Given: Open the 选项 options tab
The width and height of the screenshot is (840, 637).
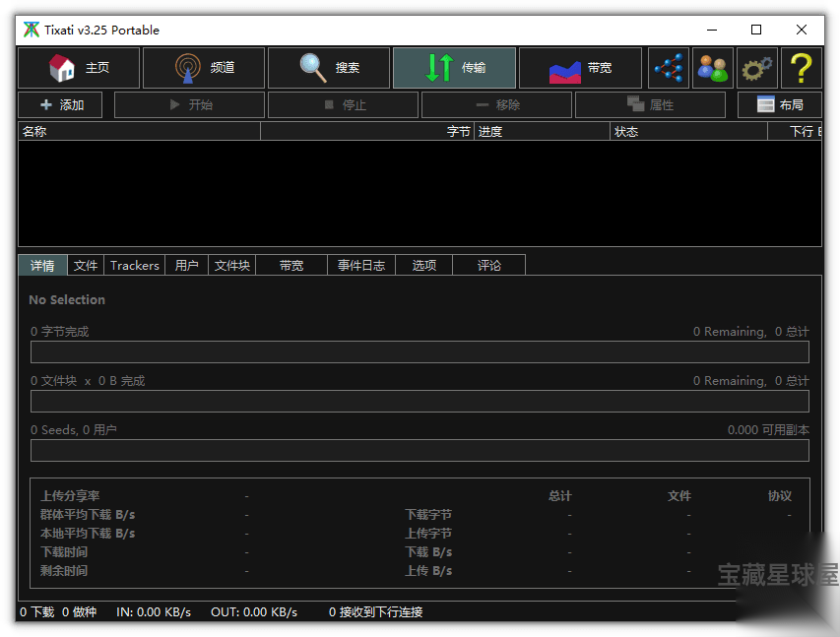Looking at the screenshot, I should [x=423, y=265].
